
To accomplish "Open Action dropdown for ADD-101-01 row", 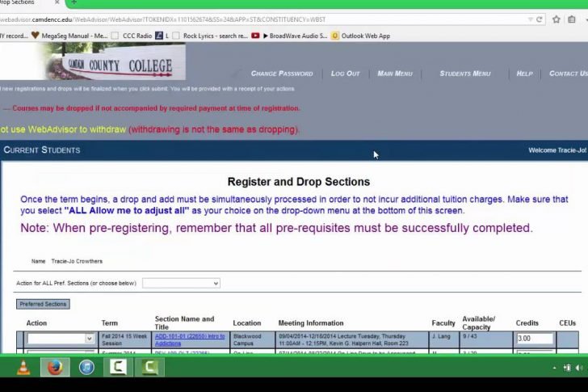I will tap(61, 339).
